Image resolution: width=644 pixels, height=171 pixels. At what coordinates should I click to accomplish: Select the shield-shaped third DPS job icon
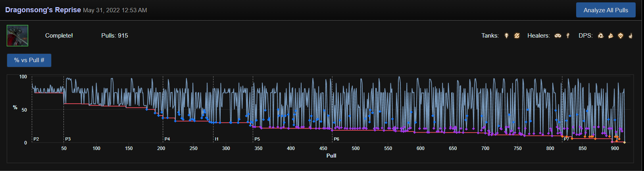[x=621, y=36]
